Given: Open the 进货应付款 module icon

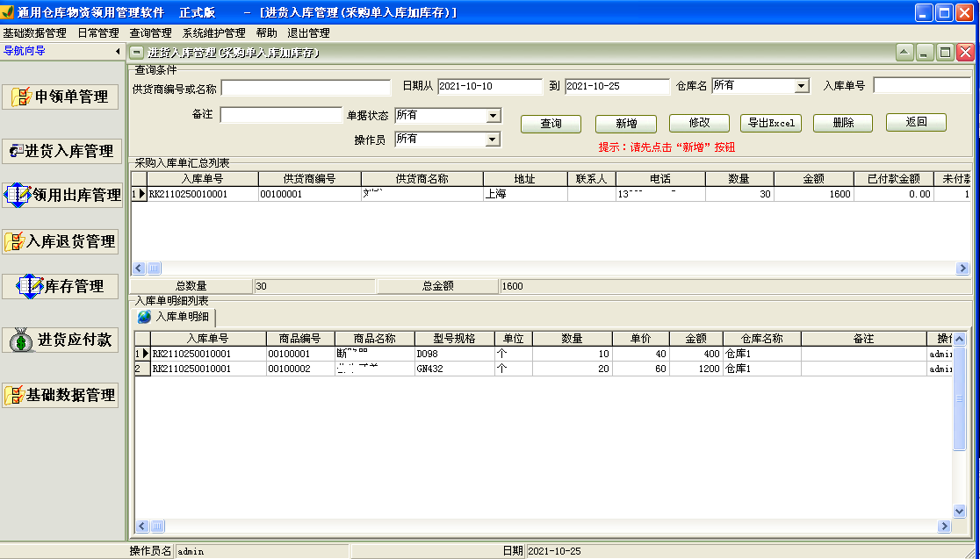Looking at the screenshot, I should coord(61,340).
